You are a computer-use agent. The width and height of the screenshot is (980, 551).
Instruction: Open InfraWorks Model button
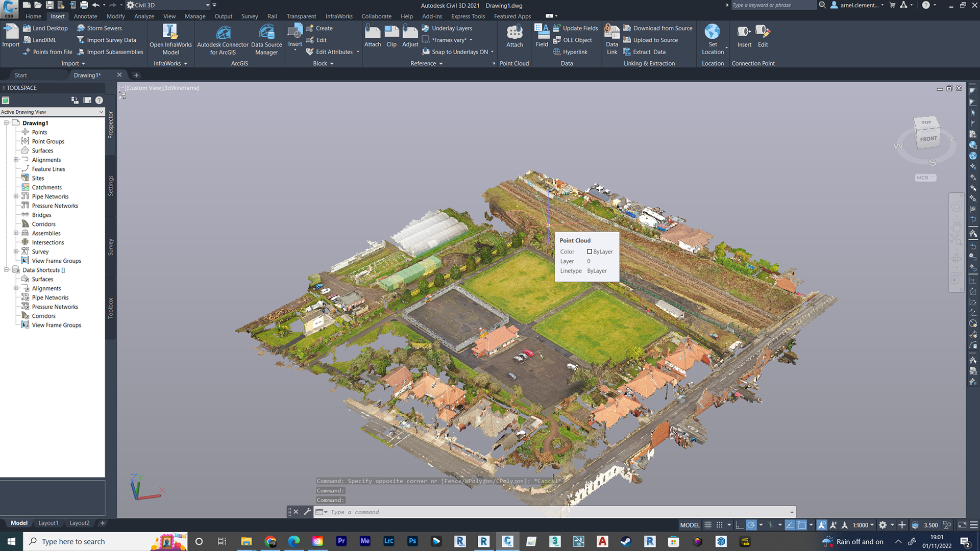(170, 40)
